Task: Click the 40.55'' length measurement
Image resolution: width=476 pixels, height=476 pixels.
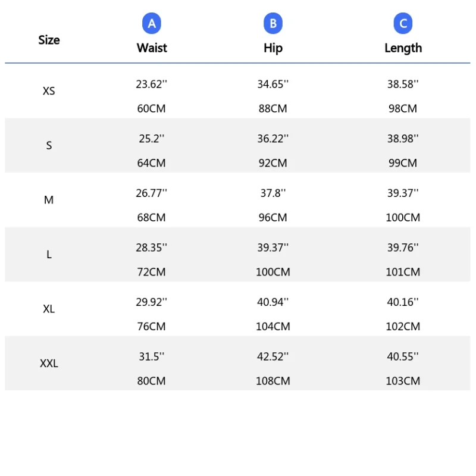Action: [x=403, y=356]
